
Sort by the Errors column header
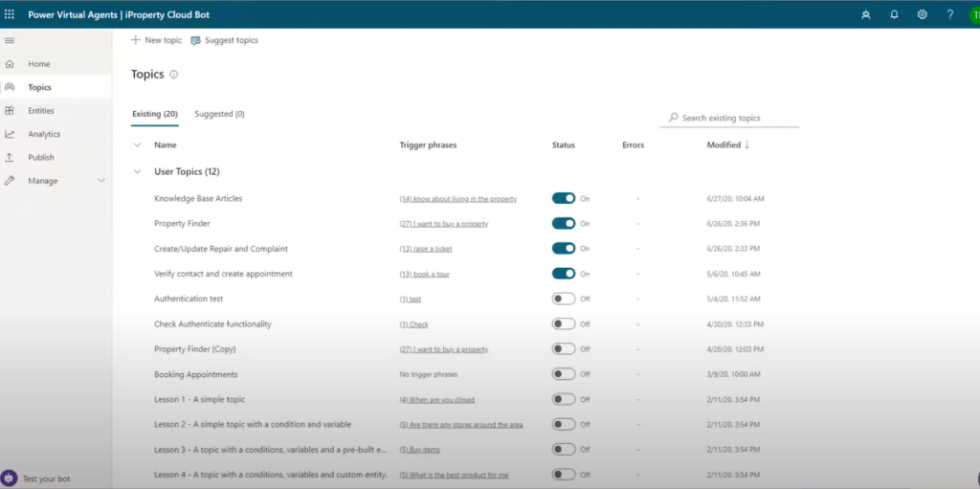click(x=634, y=144)
